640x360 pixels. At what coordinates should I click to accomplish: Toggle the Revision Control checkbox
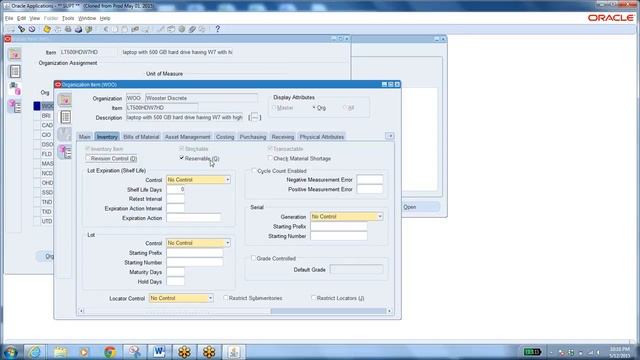click(88, 158)
